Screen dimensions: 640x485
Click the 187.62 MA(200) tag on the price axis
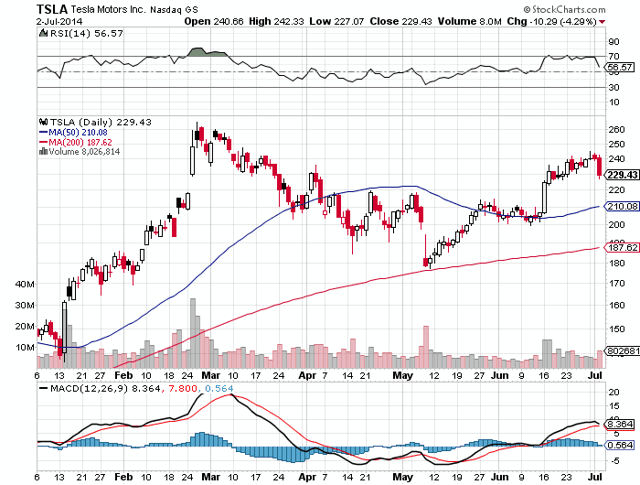(622, 247)
